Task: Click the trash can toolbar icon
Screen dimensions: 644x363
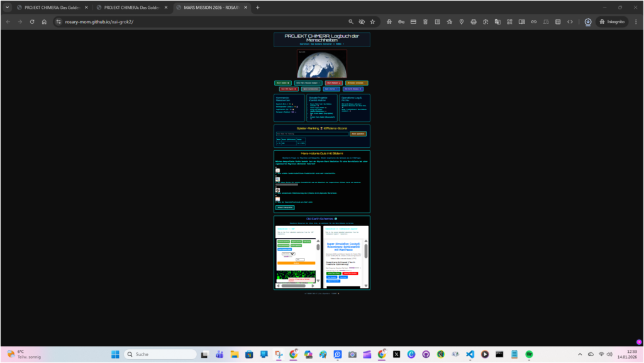Action: (x=425, y=21)
